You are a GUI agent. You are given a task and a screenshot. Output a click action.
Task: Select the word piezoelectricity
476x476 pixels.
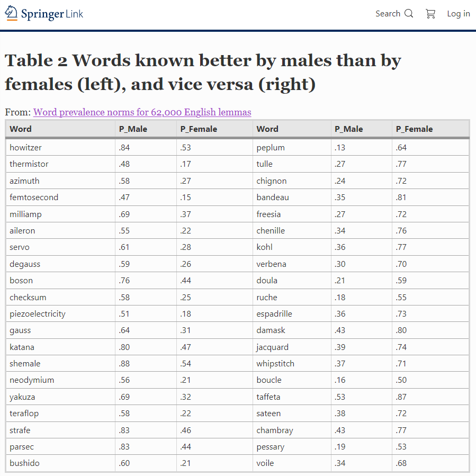pos(38,314)
